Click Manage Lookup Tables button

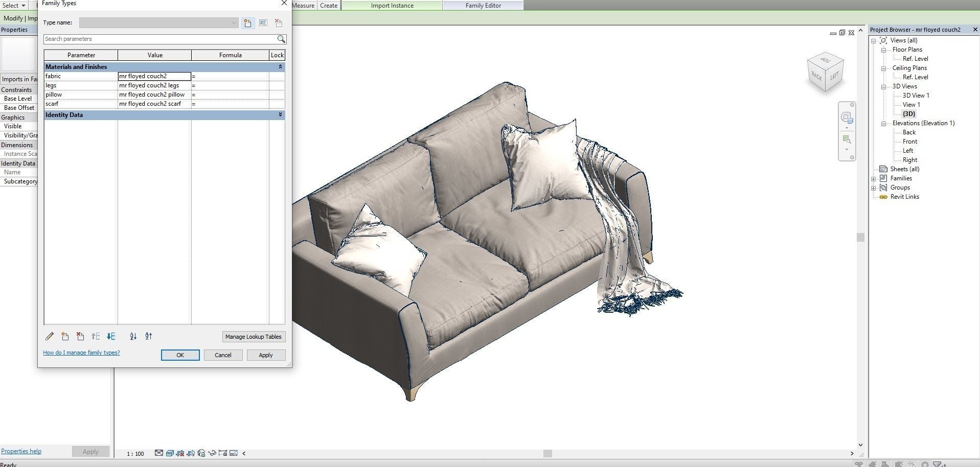coord(254,337)
